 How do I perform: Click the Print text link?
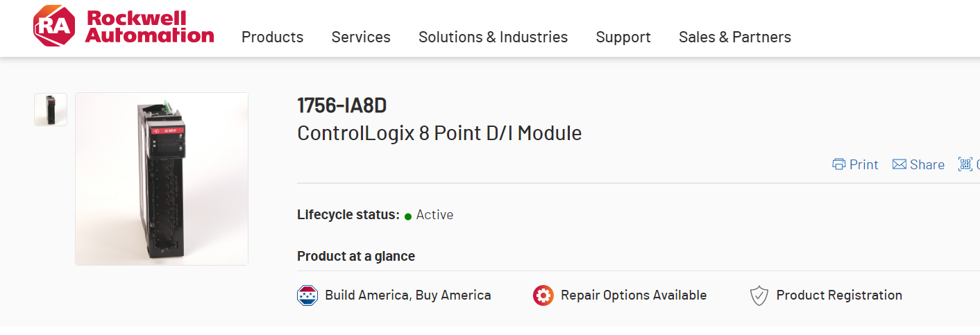coord(864,164)
